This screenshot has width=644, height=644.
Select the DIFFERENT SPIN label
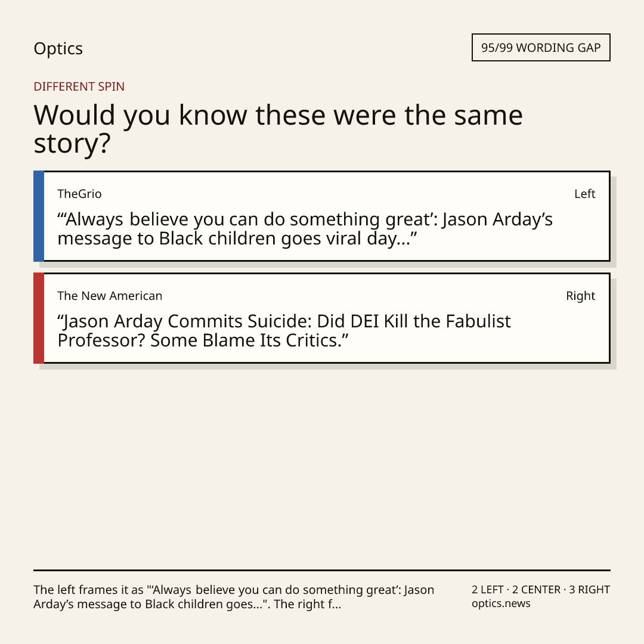79,86
